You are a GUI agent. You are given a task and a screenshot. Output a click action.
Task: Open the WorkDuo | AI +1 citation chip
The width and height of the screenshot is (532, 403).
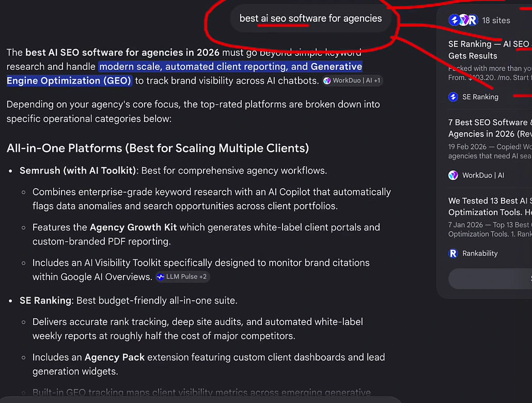[352, 81]
